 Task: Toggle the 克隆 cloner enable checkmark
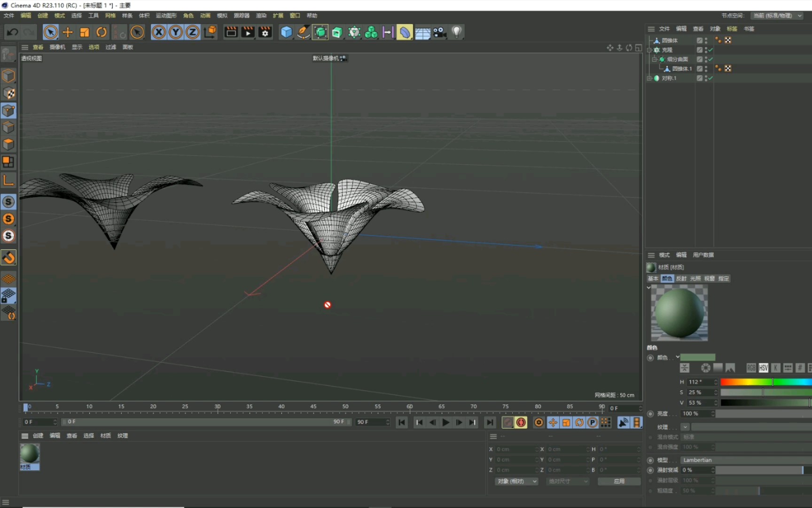pyautogui.click(x=710, y=50)
